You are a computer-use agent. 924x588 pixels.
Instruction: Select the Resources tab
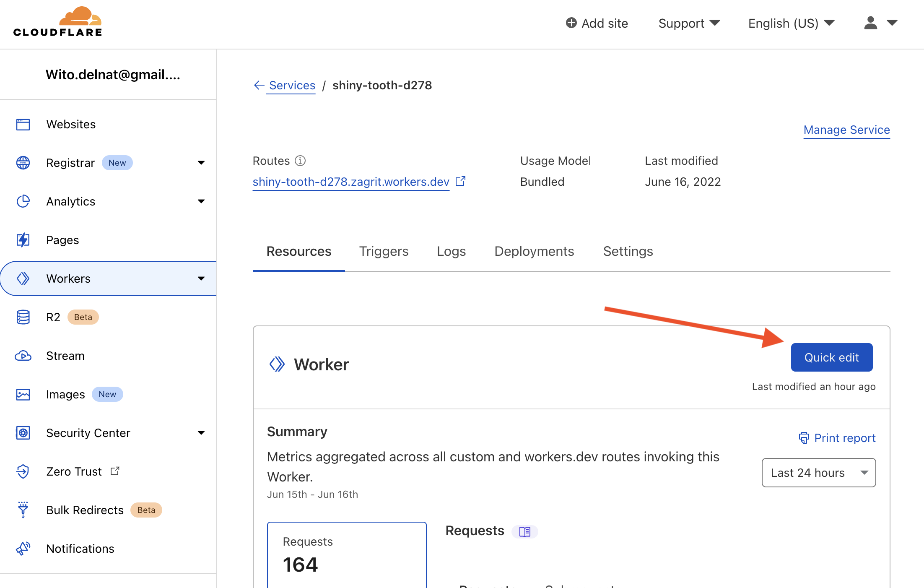[299, 251]
